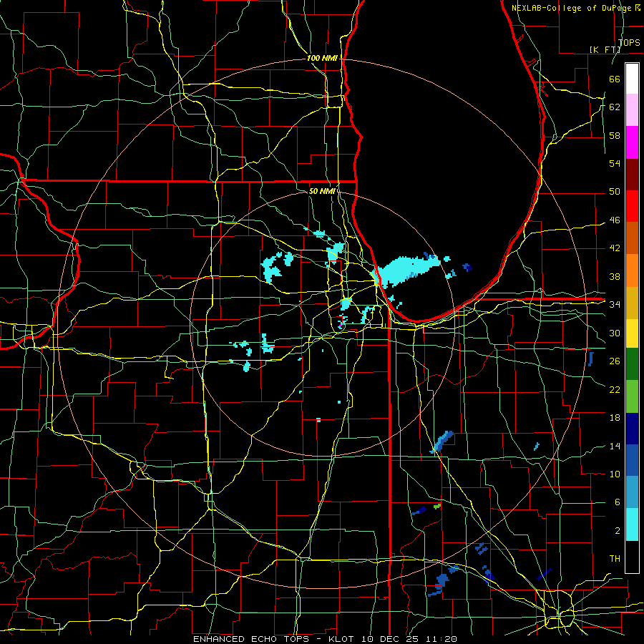Screen dimensions: 644x644
Task: Click the legend value "10"
Action: [615, 474]
